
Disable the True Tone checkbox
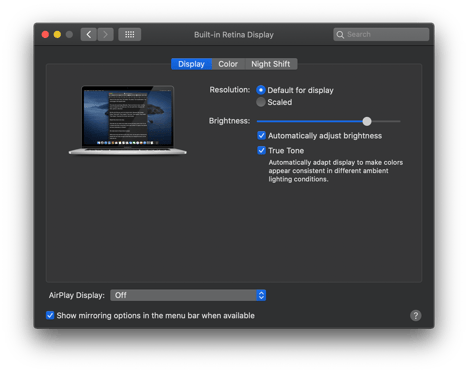(262, 150)
